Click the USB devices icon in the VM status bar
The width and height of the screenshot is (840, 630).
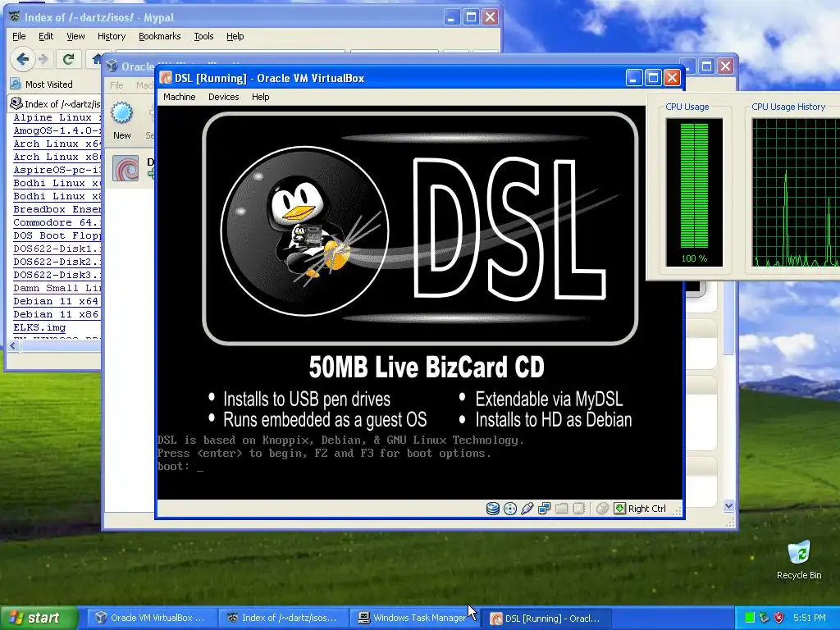(527, 509)
